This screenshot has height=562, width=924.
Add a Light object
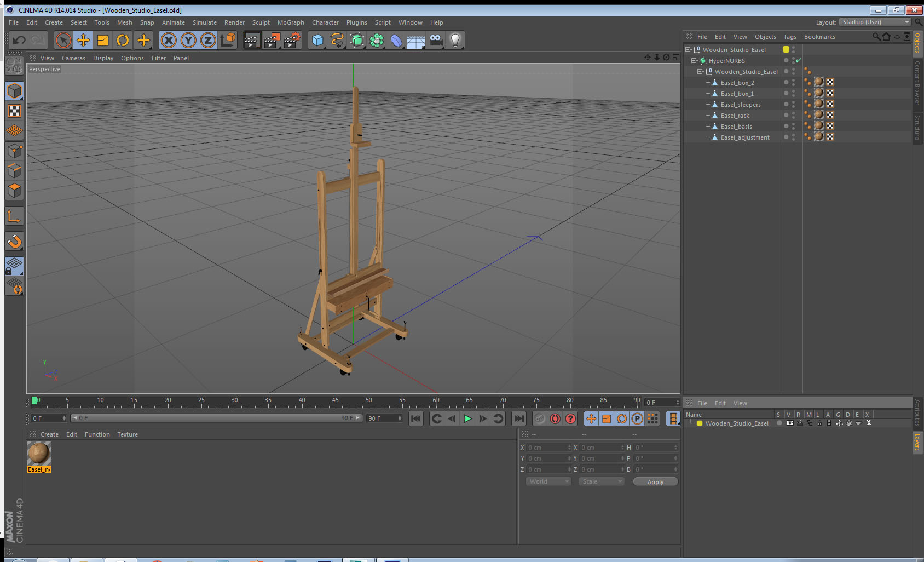coord(455,40)
